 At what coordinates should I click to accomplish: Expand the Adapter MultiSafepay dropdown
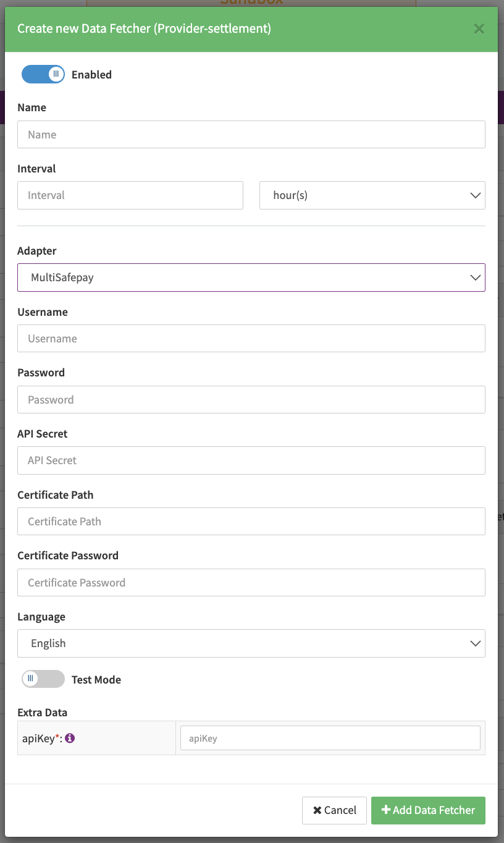coord(251,277)
